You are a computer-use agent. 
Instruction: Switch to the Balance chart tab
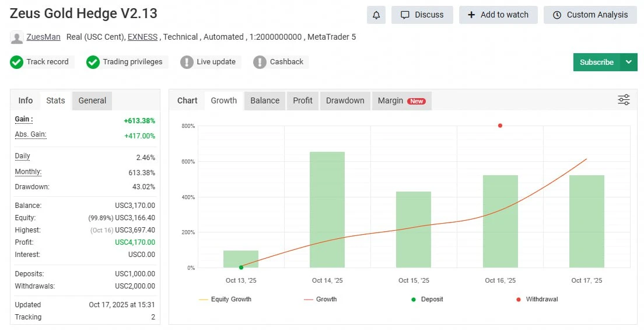pos(265,100)
